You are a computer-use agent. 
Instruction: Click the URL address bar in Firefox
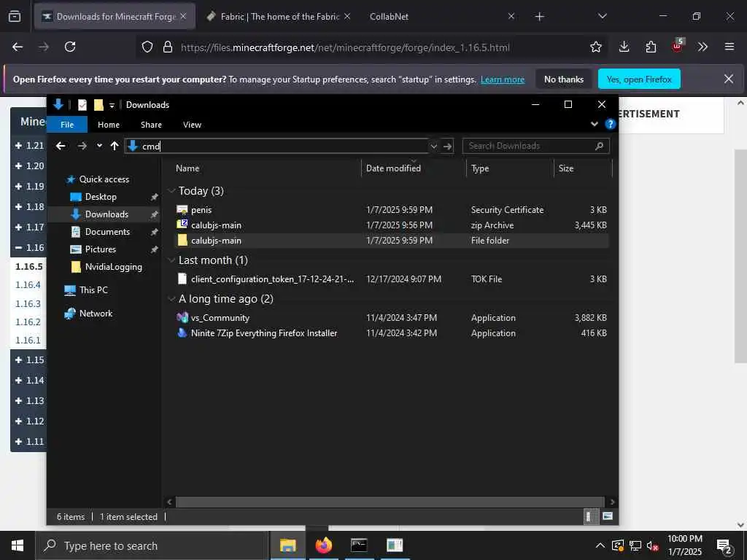(345, 47)
